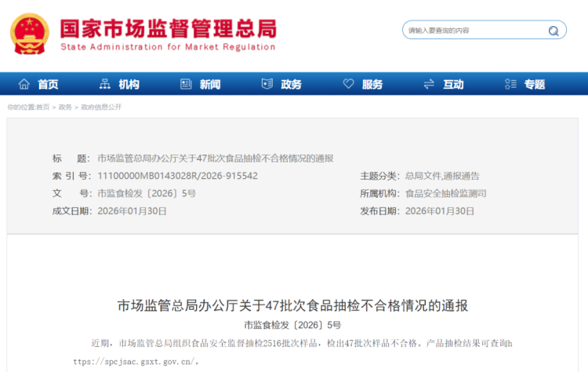This screenshot has width=588, height=372.
Task: Open the 政府信息公开 breadcrumb link
Action: click(101, 107)
